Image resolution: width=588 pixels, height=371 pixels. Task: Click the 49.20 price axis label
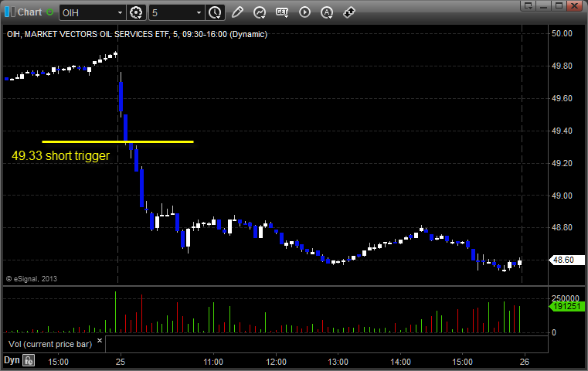(562, 163)
